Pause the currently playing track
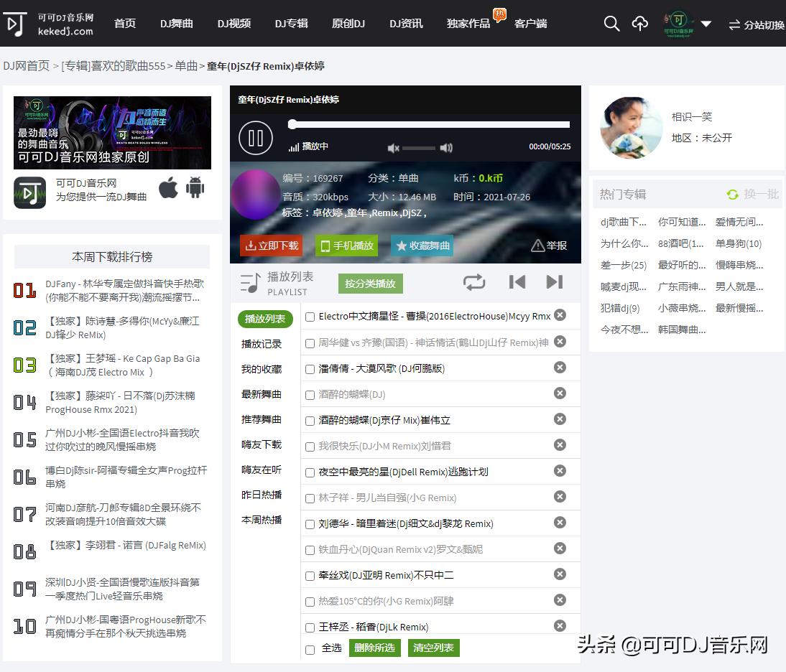 256,138
